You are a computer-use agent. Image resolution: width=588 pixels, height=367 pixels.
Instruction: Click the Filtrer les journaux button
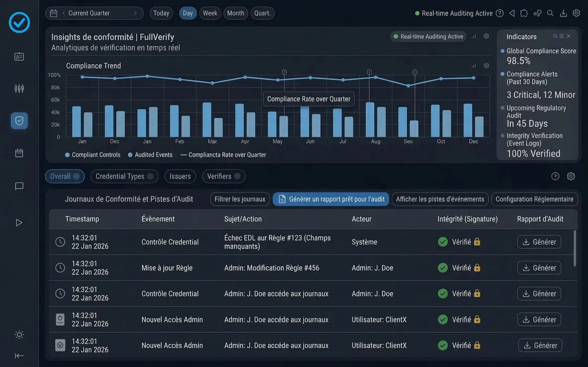coord(239,199)
